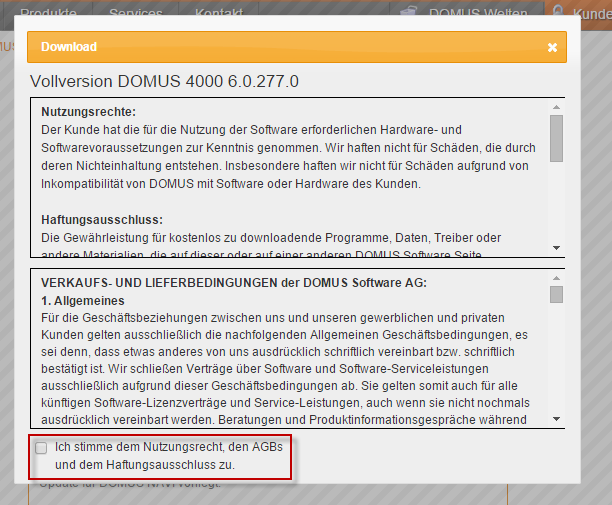The image size is (612, 505).
Task: Click the 'Nutzungsrechte:' heading text
Action: (89, 112)
